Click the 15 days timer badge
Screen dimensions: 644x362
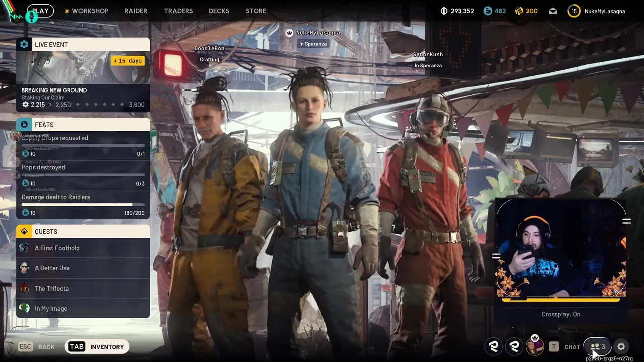[128, 61]
